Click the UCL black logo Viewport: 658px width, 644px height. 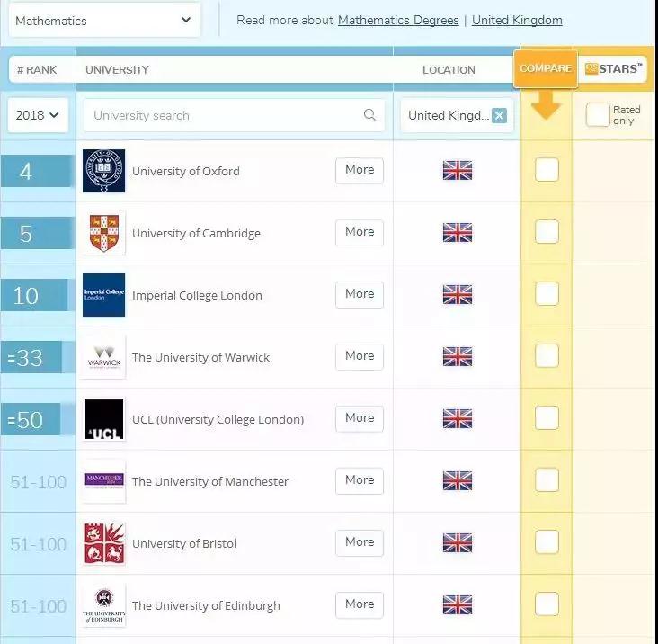tap(103, 419)
